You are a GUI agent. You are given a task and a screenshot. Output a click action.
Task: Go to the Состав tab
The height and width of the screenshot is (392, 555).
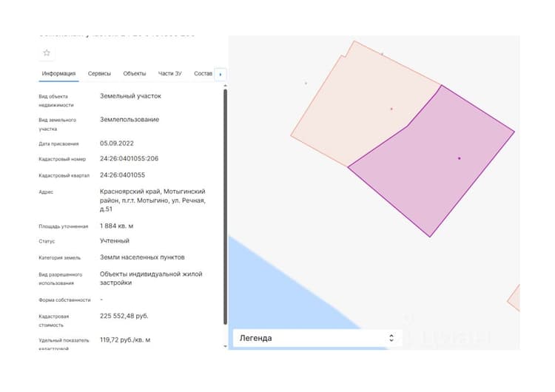pos(203,73)
